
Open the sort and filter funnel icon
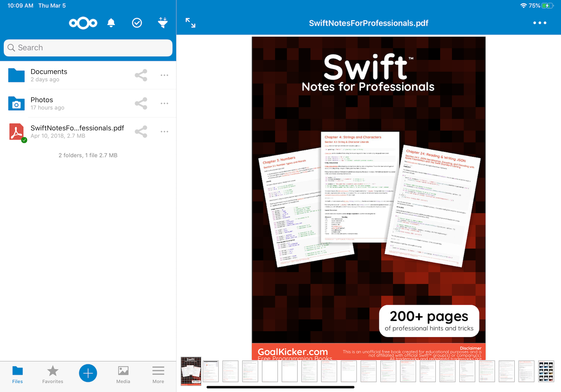coord(163,23)
